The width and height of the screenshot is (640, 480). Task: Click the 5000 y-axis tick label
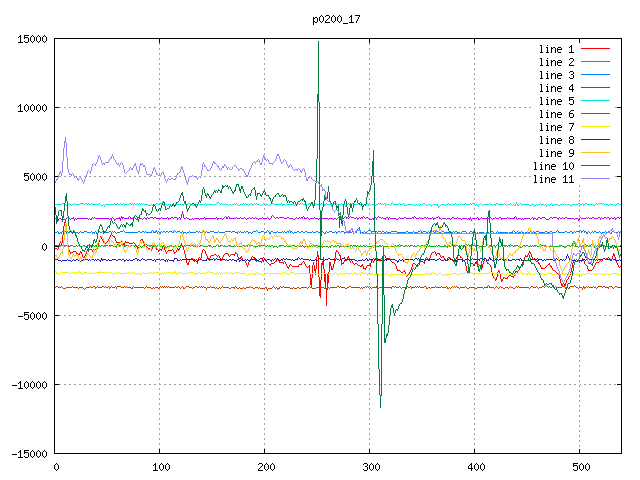coord(34,177)
